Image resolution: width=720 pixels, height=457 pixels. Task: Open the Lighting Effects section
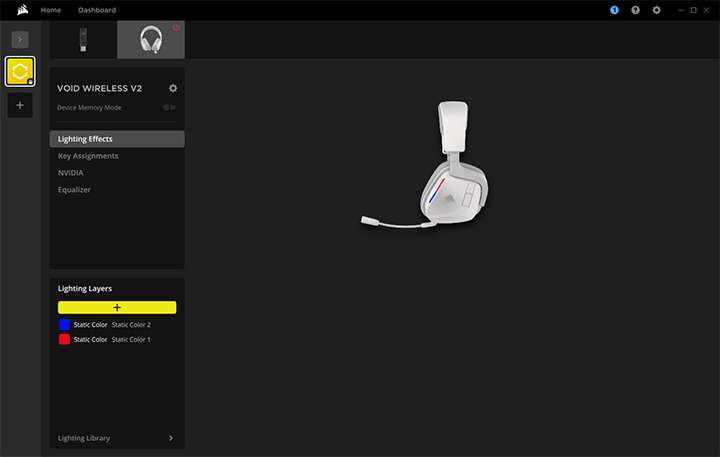pyautogui.click(x=116, y=139)
